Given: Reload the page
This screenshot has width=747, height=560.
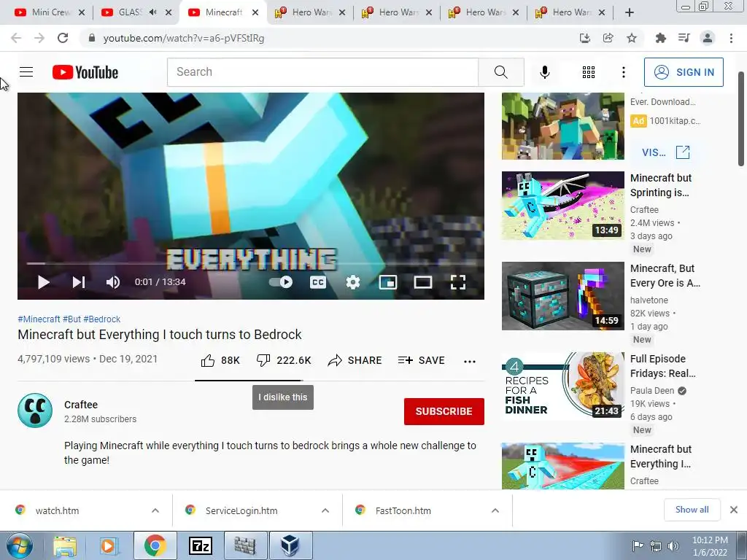Looking at the screenshot, I should [x=63, y=38].
